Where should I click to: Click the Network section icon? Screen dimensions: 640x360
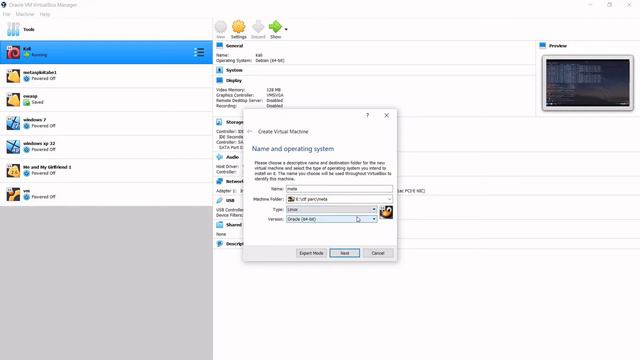click(220, 181)
